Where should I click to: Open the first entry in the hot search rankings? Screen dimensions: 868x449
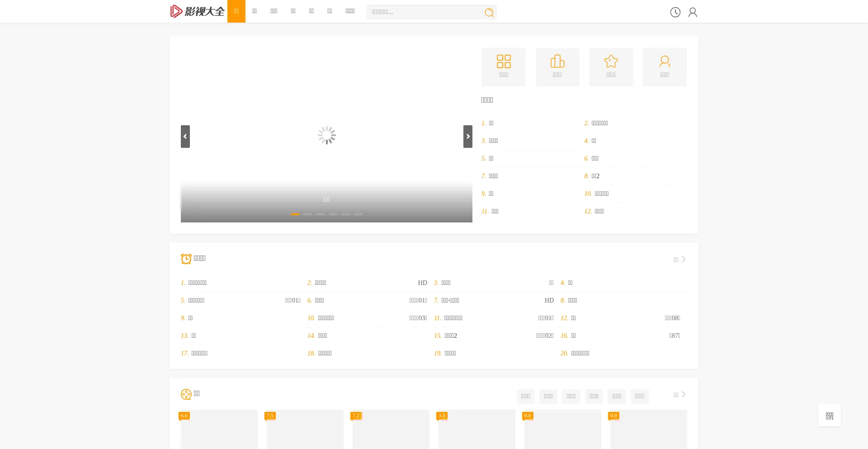point(491,123)
